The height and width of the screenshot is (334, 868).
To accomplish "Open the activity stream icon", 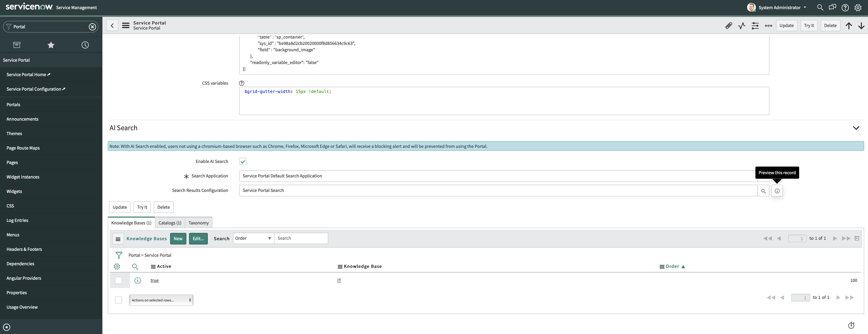I will point(742,25).
